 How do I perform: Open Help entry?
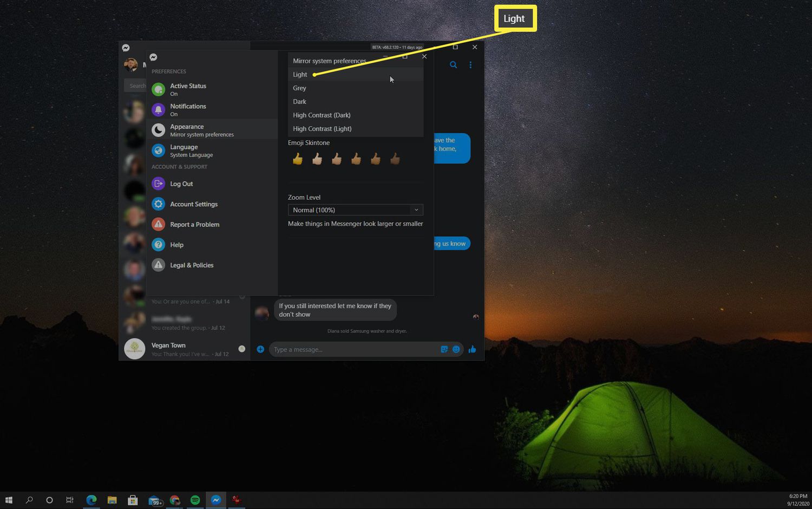[212, 245]
